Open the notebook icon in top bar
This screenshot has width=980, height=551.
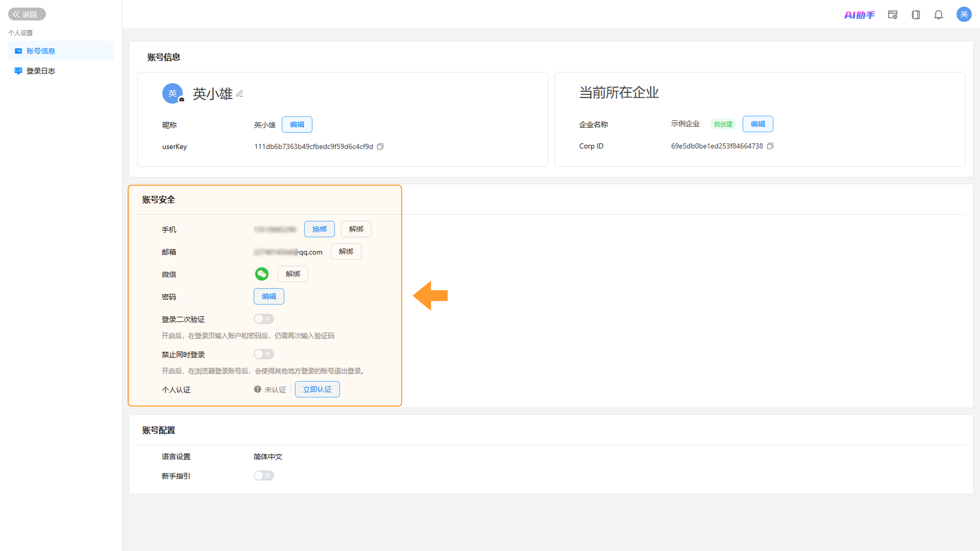[x=916, y=15]
